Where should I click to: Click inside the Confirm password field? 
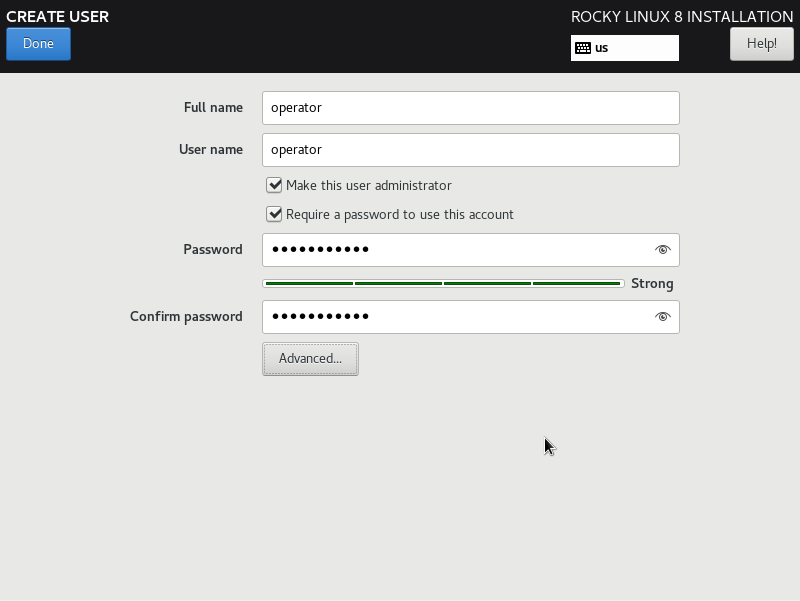pyautogui.click(x=455, y=317)
